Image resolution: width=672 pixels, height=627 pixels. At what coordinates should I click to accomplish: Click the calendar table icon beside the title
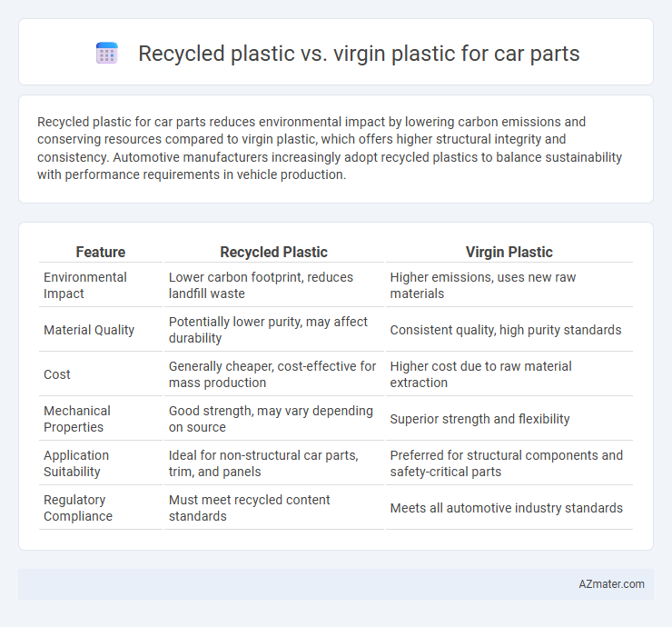[107, 54]
